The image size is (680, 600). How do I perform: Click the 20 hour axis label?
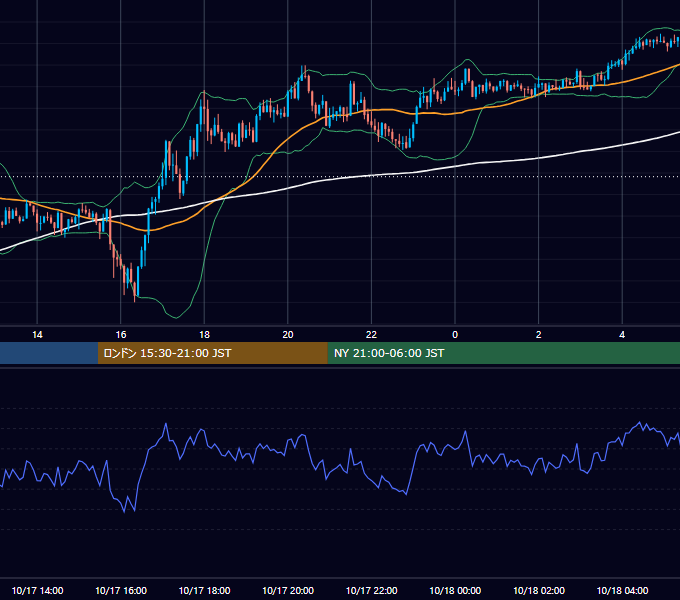pos(288,335)
